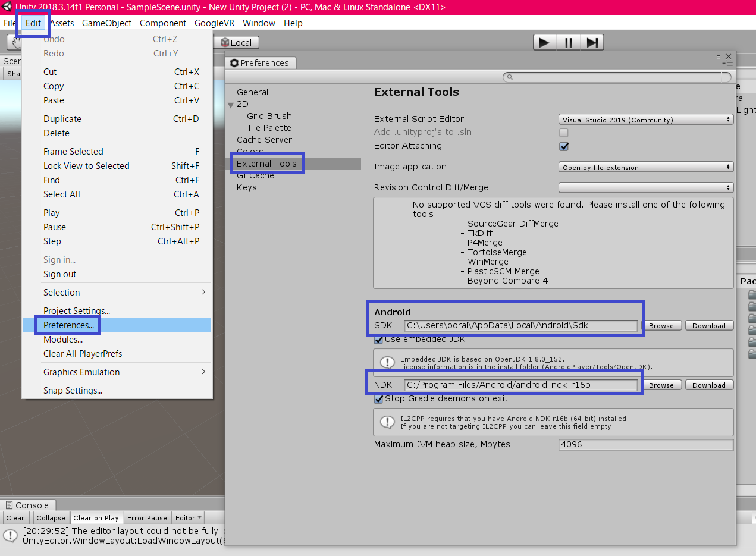
Task: Select Keys in Preferences sidebar
Action: click(x=246, y=187)
